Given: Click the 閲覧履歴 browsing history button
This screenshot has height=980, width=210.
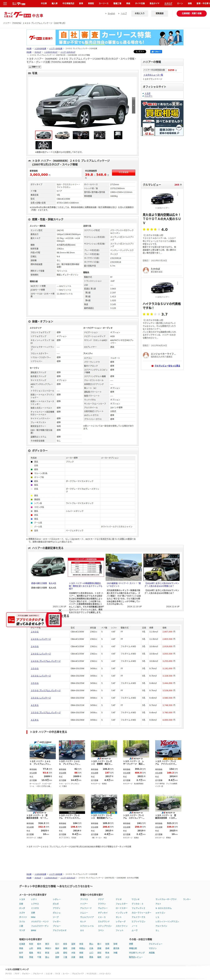Looking at the screenshot, I should coord(160,14).
